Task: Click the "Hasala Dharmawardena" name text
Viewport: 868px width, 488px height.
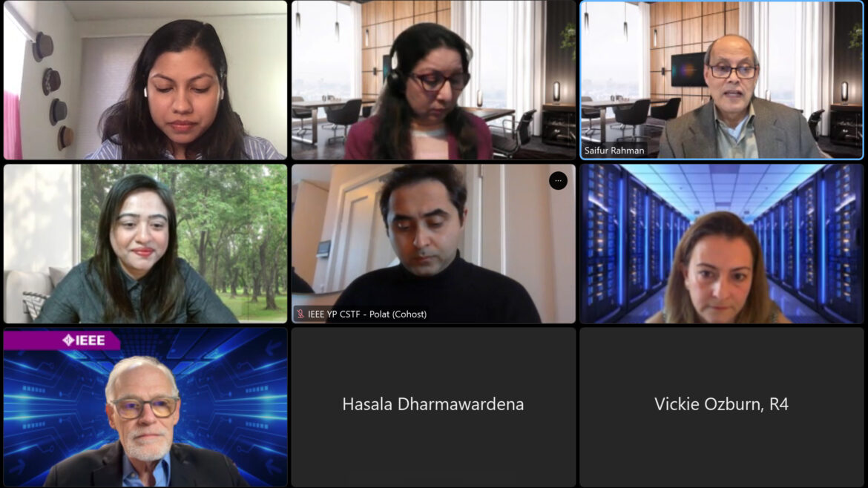Action: click(433, 404)
